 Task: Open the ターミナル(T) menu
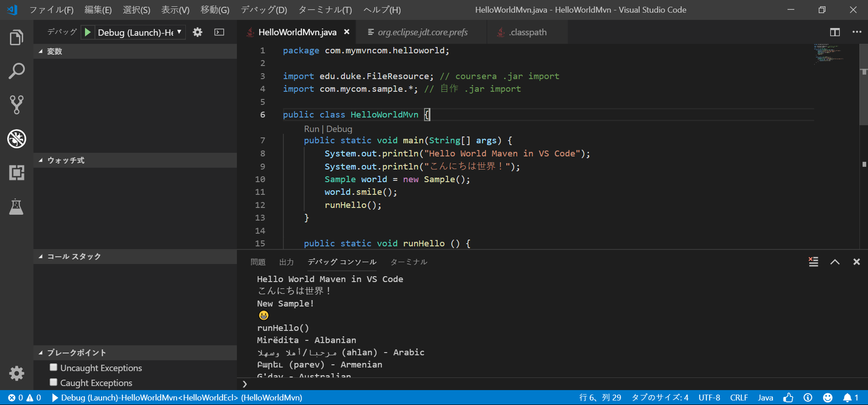pyautogui.click(x=325, y=9)
